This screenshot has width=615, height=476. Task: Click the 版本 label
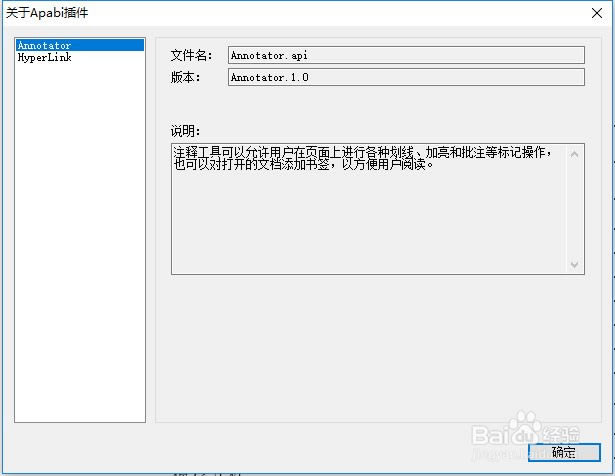186,77
